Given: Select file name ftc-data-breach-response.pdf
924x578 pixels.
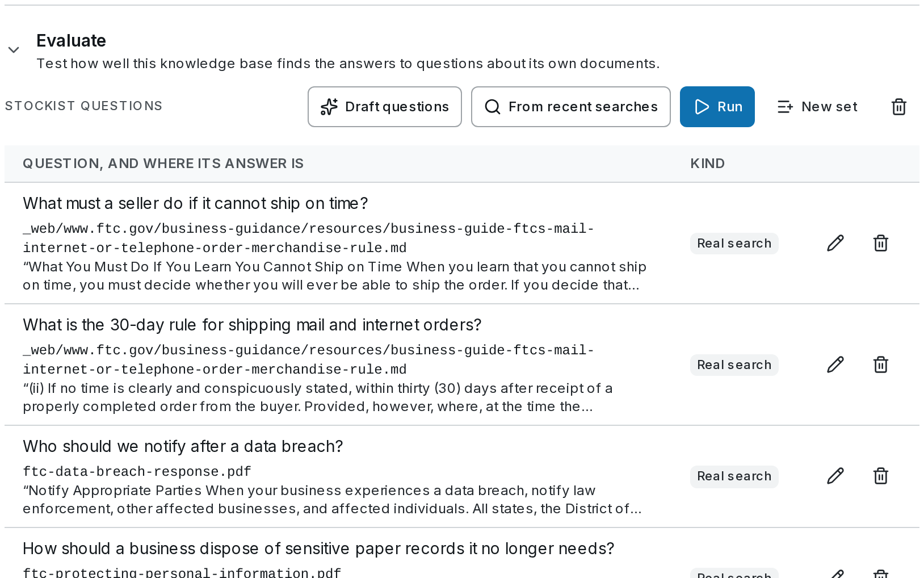Looking at the screenshot, I should pyautogui.click(x=137, y=471).
